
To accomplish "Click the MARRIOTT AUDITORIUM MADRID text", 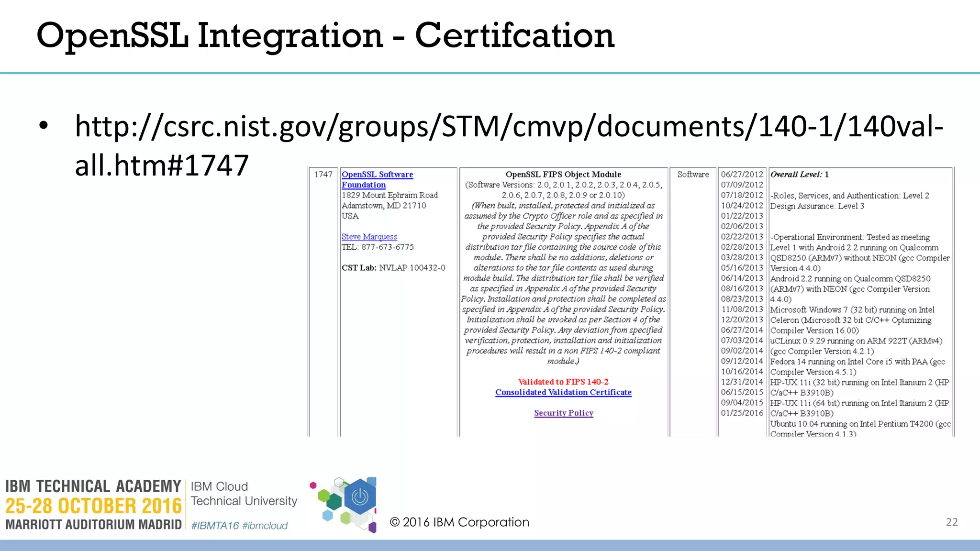I will 93,525.
